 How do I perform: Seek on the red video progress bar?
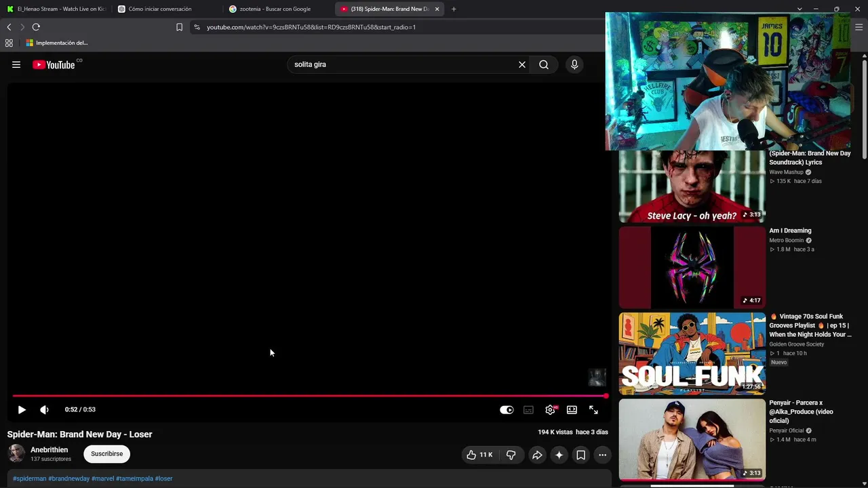tap(309, 396)
